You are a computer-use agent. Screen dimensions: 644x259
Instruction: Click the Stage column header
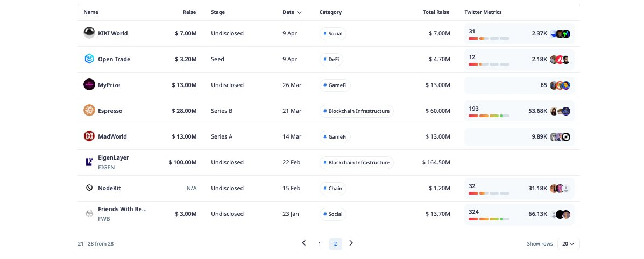(x=218, y=12)
